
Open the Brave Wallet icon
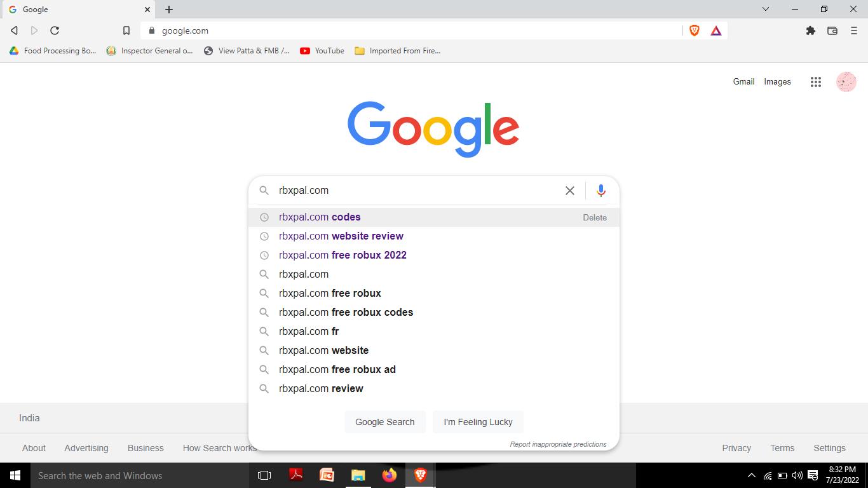[832, 30]
